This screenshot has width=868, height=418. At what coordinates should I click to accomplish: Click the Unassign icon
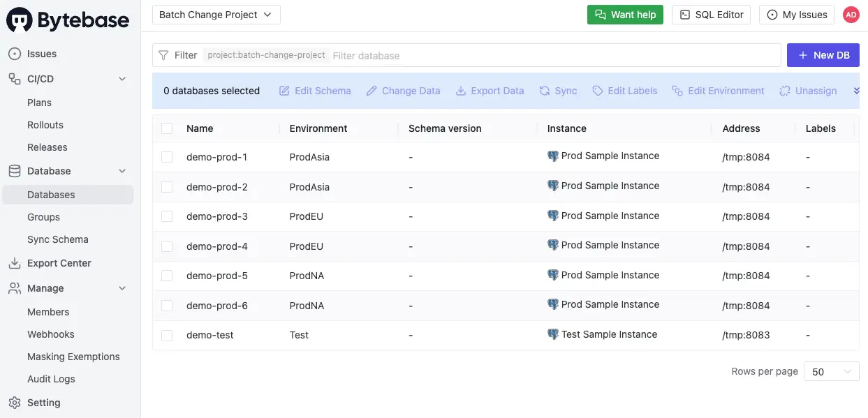pos(785,91)
